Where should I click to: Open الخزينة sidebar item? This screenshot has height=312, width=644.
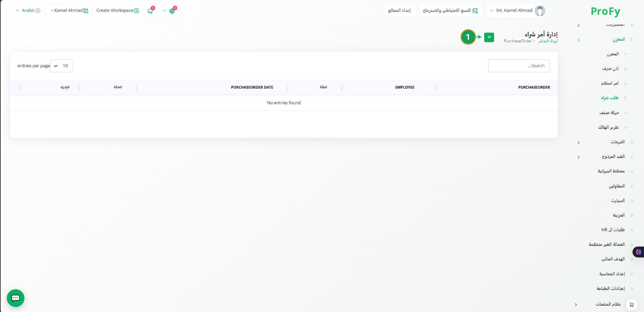click(618, 215)
